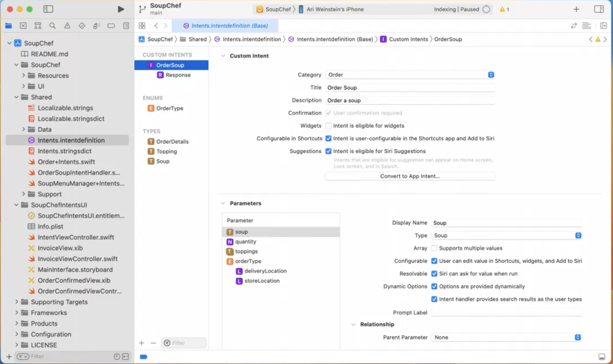Go back in editor history

[x=156, y=26]
